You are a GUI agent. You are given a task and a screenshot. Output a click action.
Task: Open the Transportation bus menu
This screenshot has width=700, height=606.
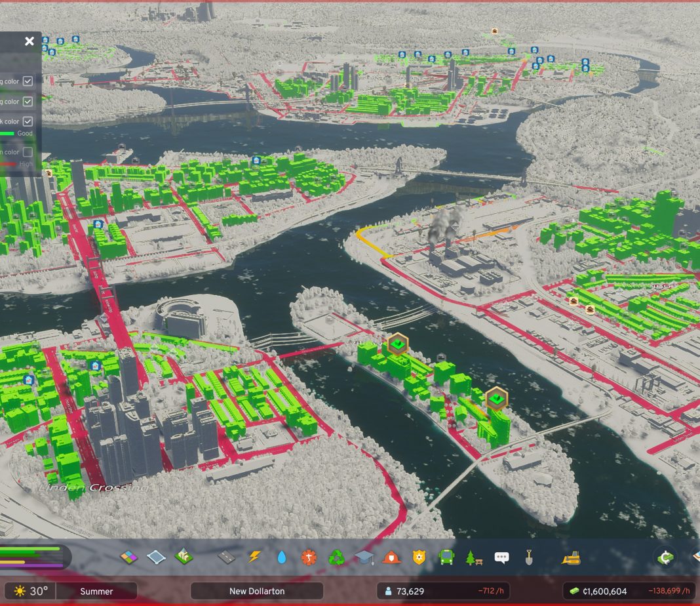(x=446, y=557)
